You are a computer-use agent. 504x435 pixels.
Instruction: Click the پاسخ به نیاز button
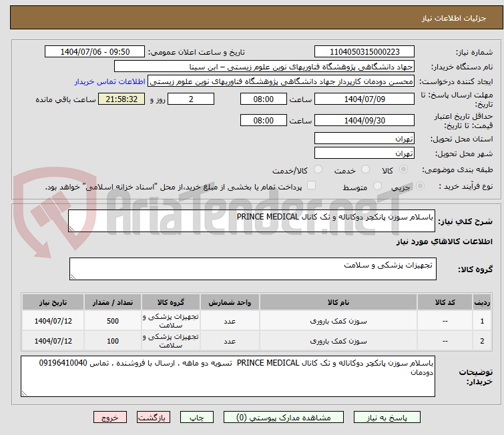pos(387,418)
